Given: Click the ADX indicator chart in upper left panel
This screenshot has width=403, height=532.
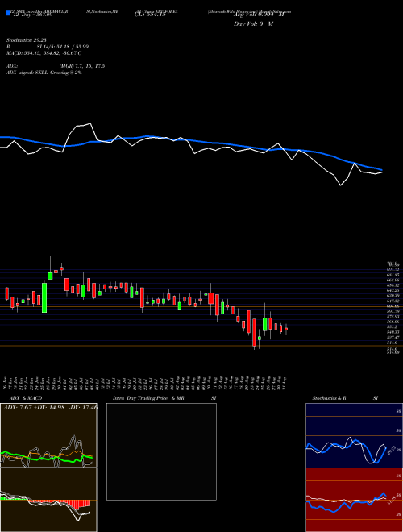Looking at the screenshot, I should (x=48, y=435).
